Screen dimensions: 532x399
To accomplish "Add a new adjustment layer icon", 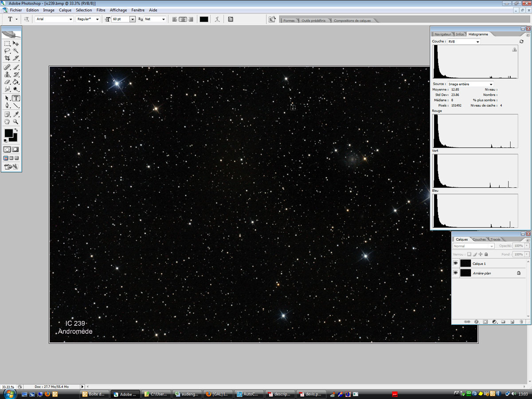I will tap(494, 321).
